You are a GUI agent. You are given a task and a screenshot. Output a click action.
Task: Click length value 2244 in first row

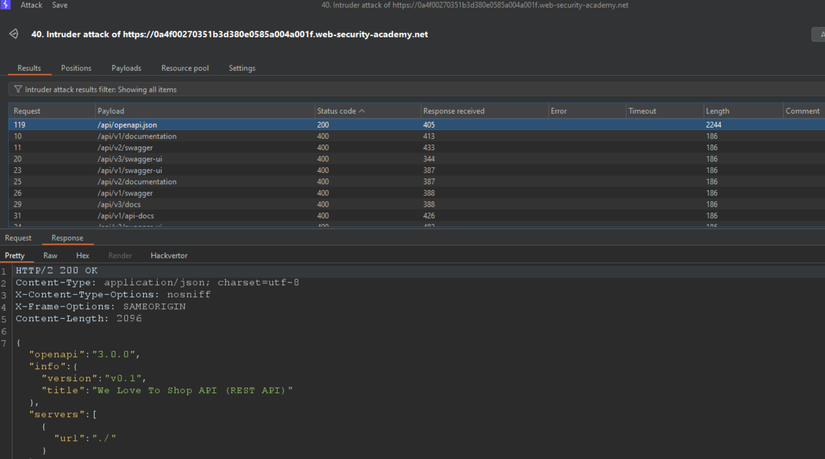pos(713,125)
